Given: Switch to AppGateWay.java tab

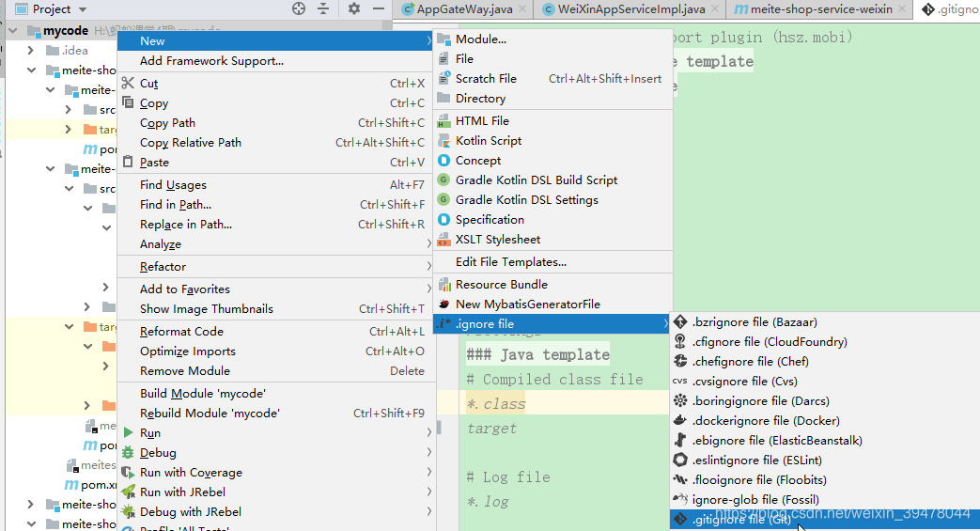Looking at the screenshot, I should (464, 8).
